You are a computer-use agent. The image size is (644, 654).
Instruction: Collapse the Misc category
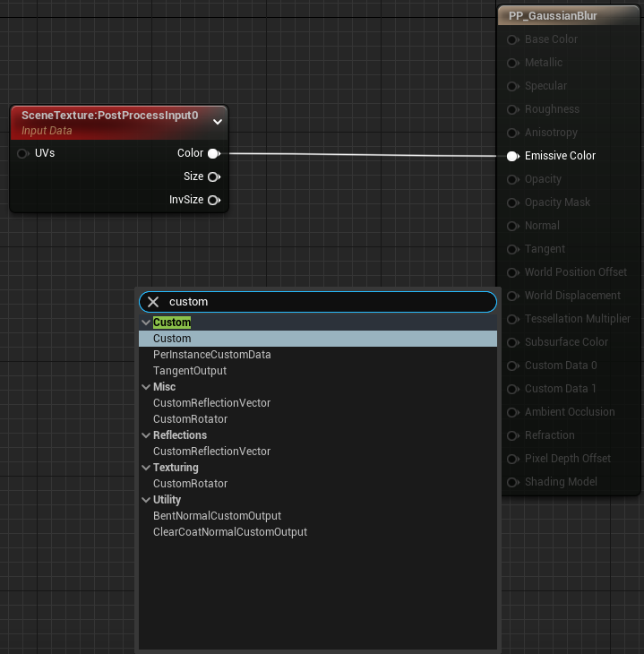(x=146, y=387)
